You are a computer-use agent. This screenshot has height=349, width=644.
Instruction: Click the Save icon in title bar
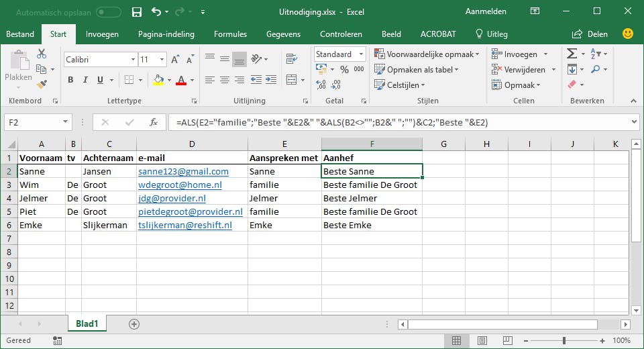[x=137, y=12]
